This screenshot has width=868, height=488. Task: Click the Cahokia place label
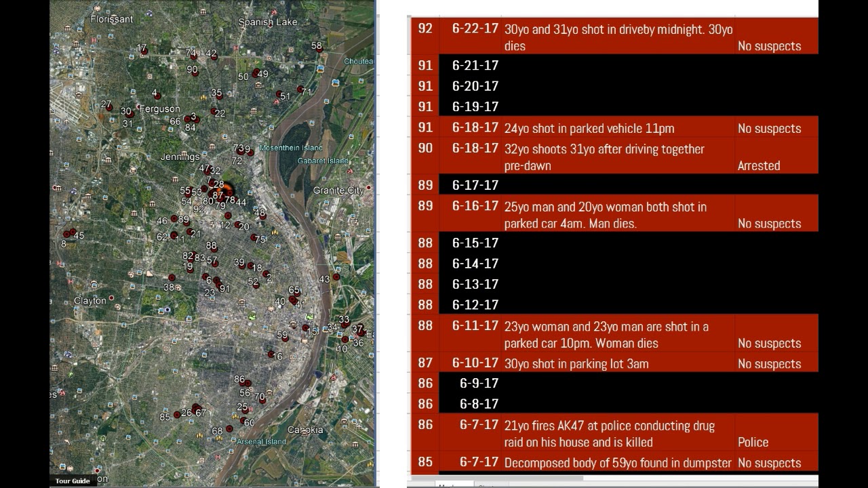(305, 430)
